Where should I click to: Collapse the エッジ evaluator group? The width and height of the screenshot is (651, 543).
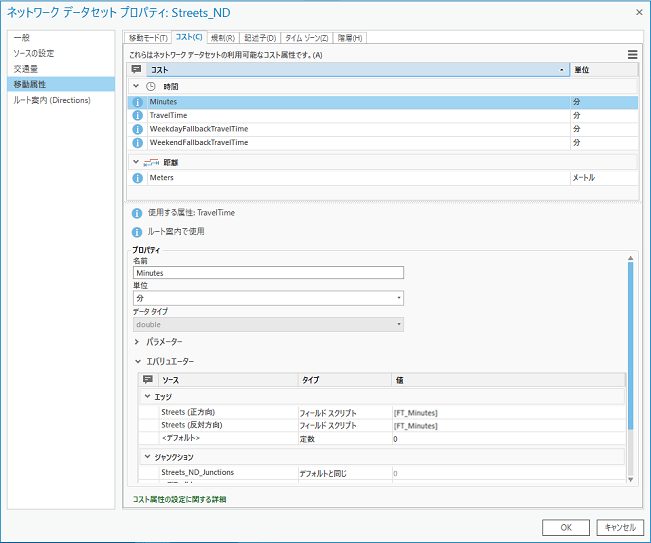click(x=148, y=396)
